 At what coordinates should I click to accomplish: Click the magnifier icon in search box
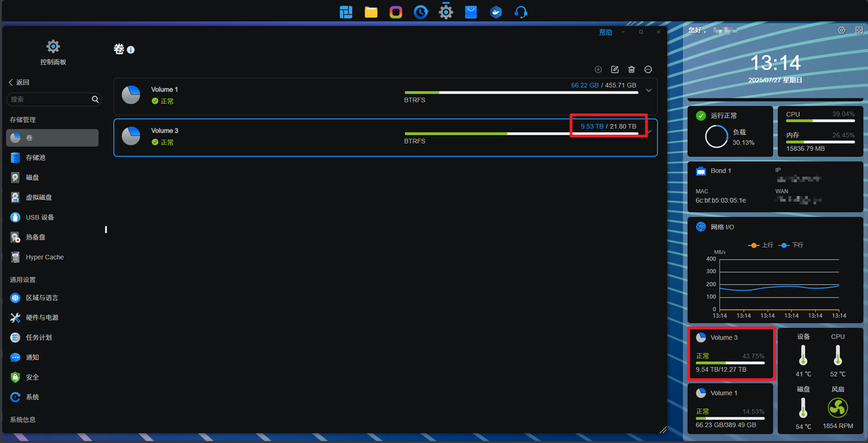click(95, 100)
